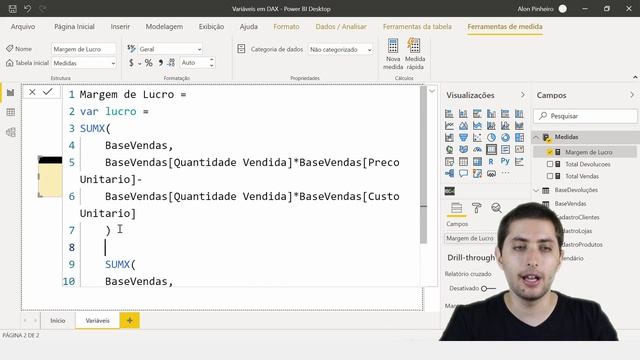The height and width of the screenshot is (360, 640).
Task: Collapse the Visualizações pane
Action: tap(522, 95)
